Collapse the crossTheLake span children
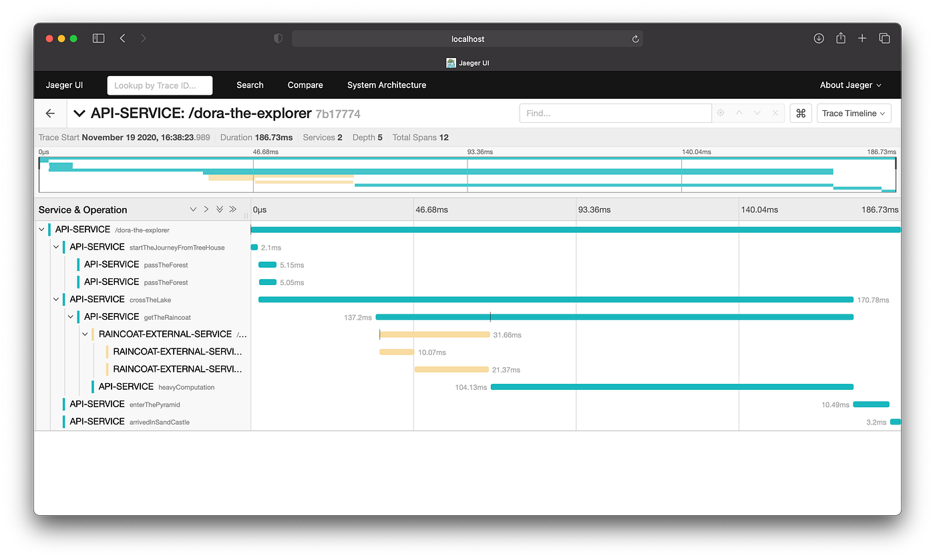The height and width of the screenshot is (560, 935). [x=56, y=299]
